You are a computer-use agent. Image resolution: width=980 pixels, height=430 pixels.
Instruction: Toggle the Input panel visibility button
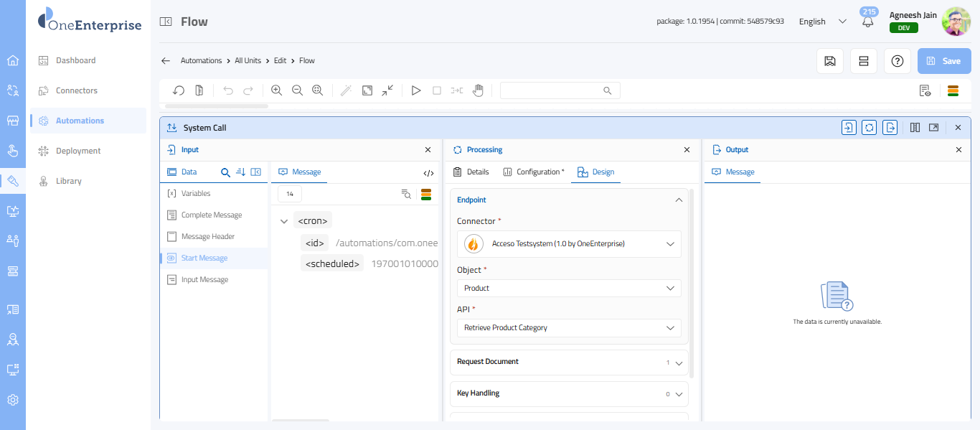pyautogui.click(x=849, y=128)
